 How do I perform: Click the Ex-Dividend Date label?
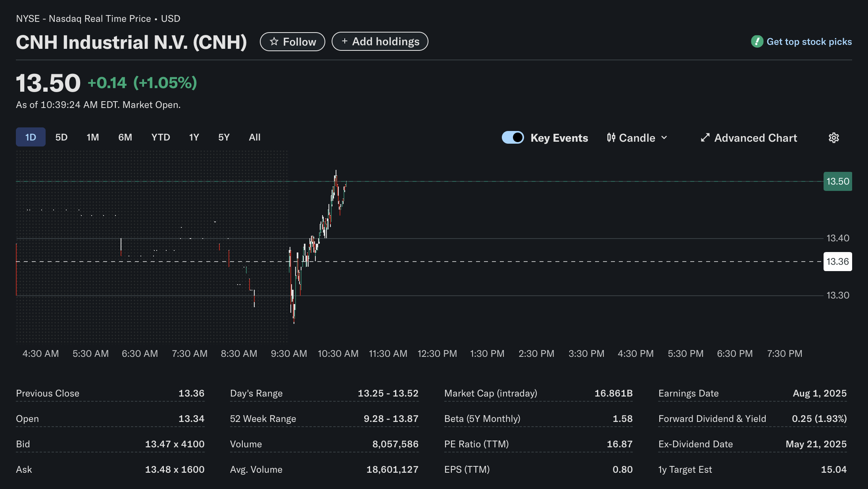pos(695,444)
